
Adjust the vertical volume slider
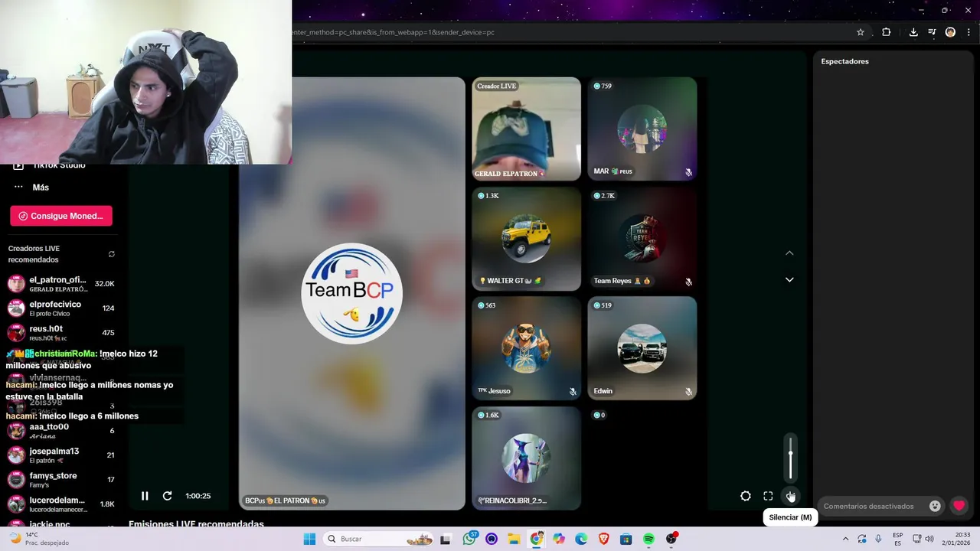coord(790,458)
